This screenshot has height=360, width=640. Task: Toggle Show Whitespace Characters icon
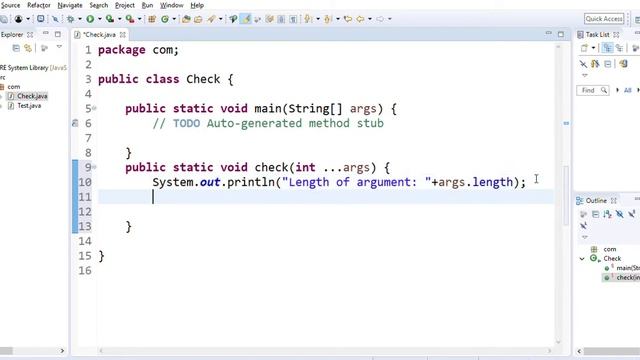pyautogui.click(x=293, y=19)
